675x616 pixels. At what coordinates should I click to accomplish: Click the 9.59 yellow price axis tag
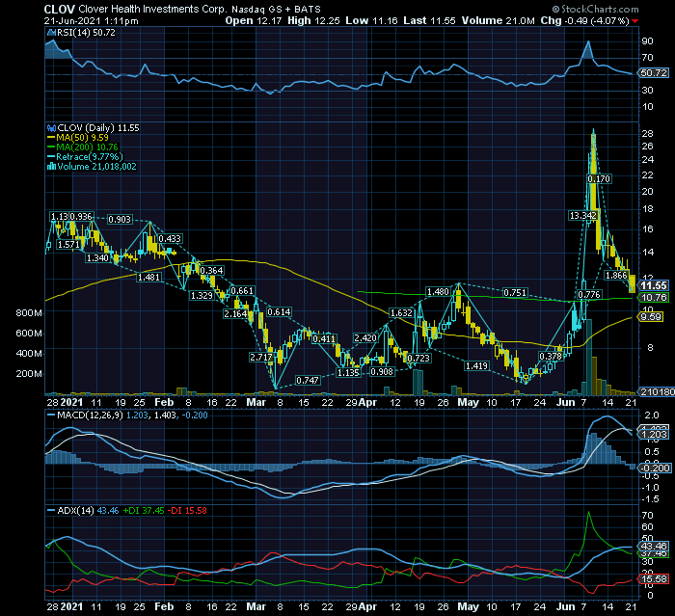[x=651, y=317]
